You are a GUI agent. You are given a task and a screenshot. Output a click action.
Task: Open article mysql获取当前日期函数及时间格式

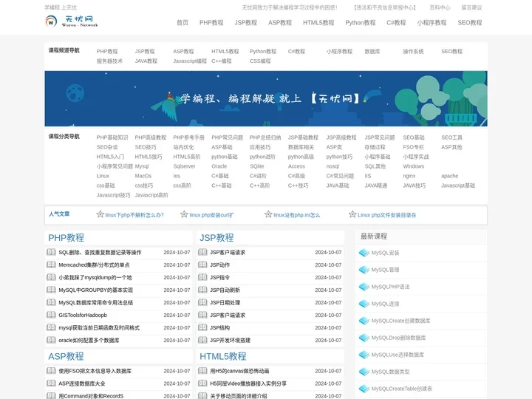click(99, 328)
